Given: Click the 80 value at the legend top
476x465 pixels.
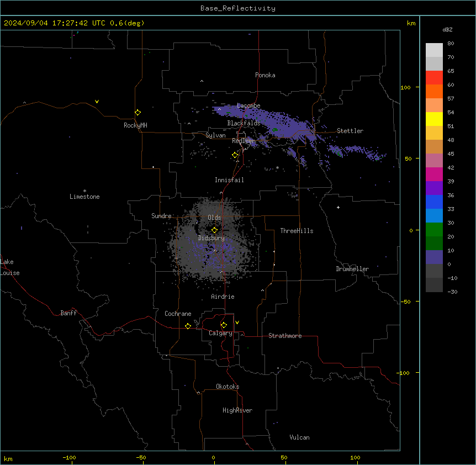Looking at the screenshot, I should pos(451,44).
